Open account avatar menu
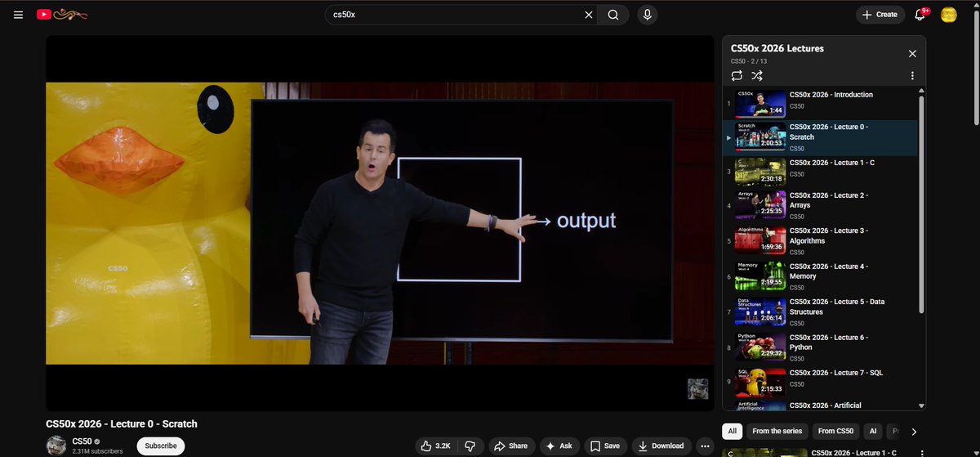Image resolution: width=980 pixels, height=457 pixels. 949,15
